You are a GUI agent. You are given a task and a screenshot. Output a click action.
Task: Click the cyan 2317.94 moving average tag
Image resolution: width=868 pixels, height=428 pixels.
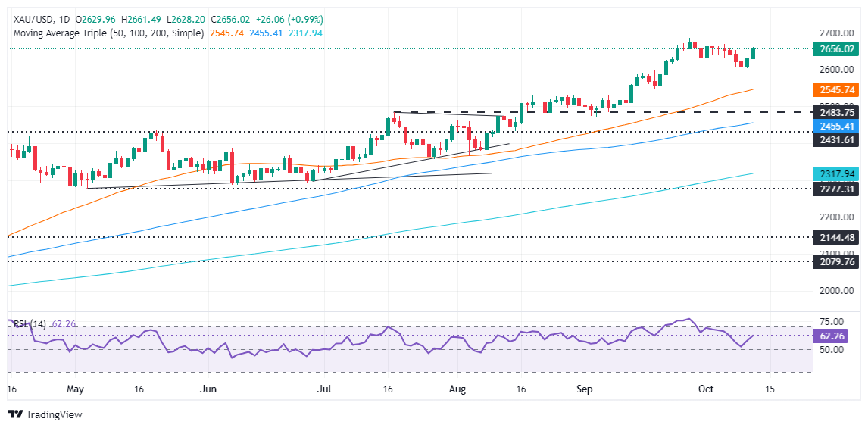tap(837, 174)
